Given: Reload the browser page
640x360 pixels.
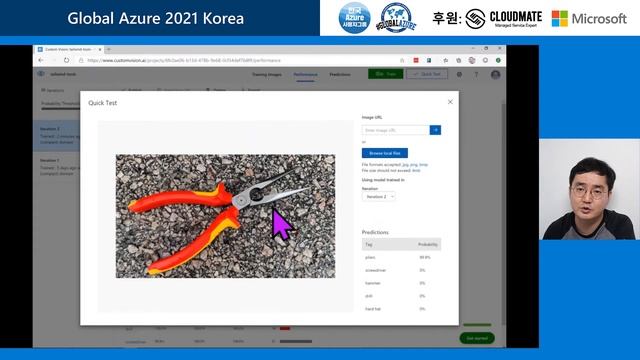Looking at the screenshot, I should (x=67, y=60).
